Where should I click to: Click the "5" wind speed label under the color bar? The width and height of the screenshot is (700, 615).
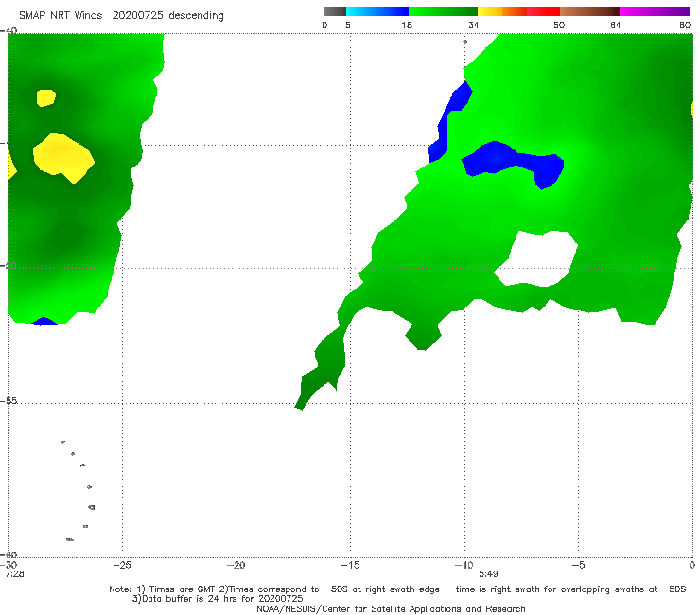[x=348, y=25]
